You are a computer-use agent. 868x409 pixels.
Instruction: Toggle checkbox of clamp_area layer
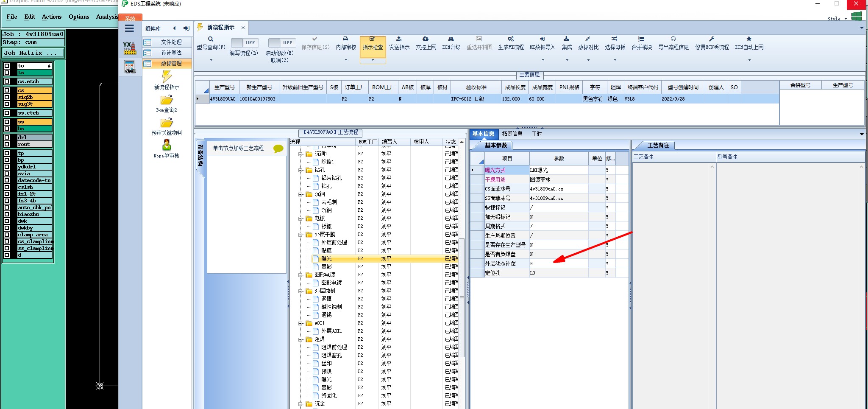[7, 235]
